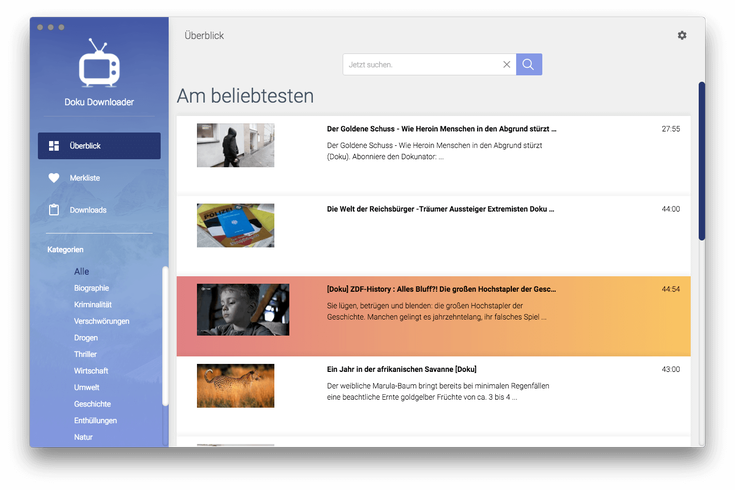Click the magnifier search button

coord(529,64)
